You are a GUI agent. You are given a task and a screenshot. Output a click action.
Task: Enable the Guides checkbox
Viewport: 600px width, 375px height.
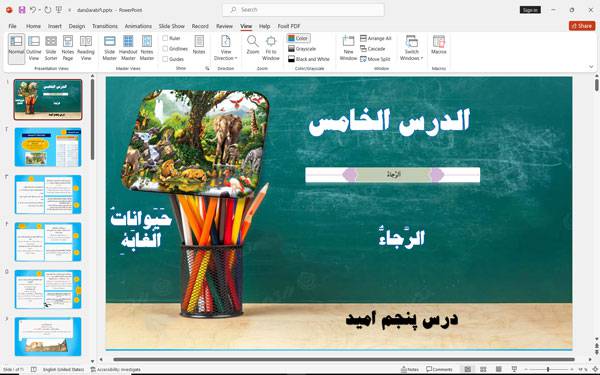tap(165, 59)
